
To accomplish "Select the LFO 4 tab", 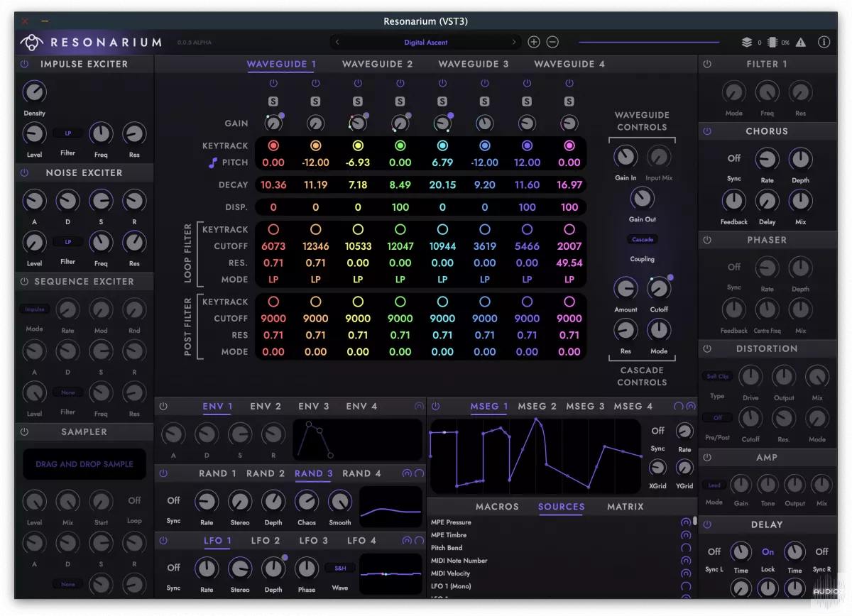I will point(361,541).
